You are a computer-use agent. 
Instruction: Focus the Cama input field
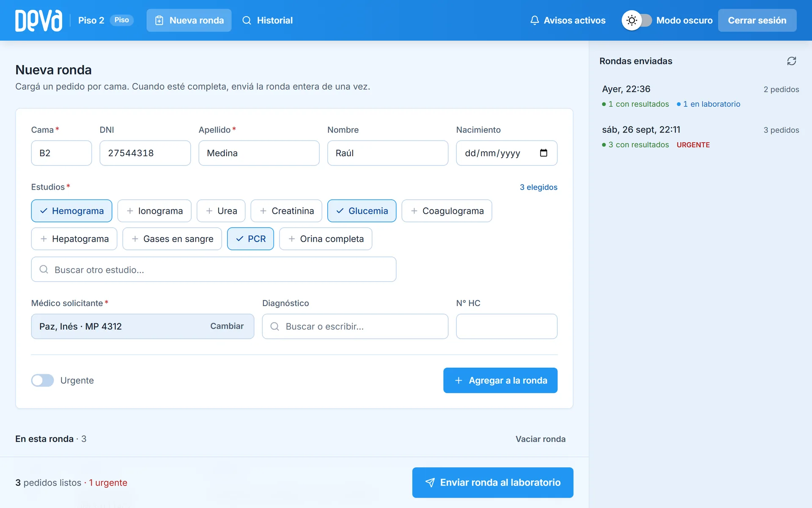tap(61, 153)
